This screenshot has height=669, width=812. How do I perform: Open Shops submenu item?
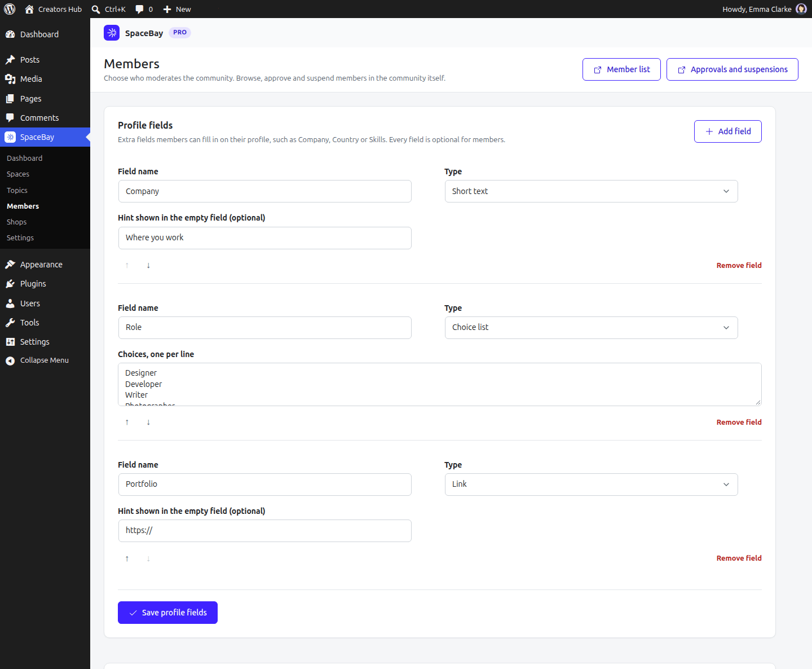[x=16, y=222]
